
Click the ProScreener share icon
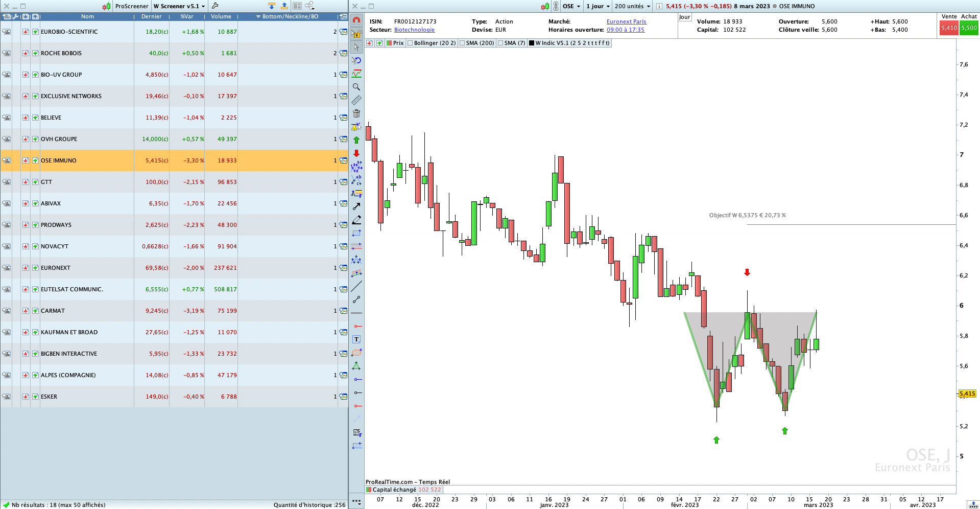coord(309,6)
